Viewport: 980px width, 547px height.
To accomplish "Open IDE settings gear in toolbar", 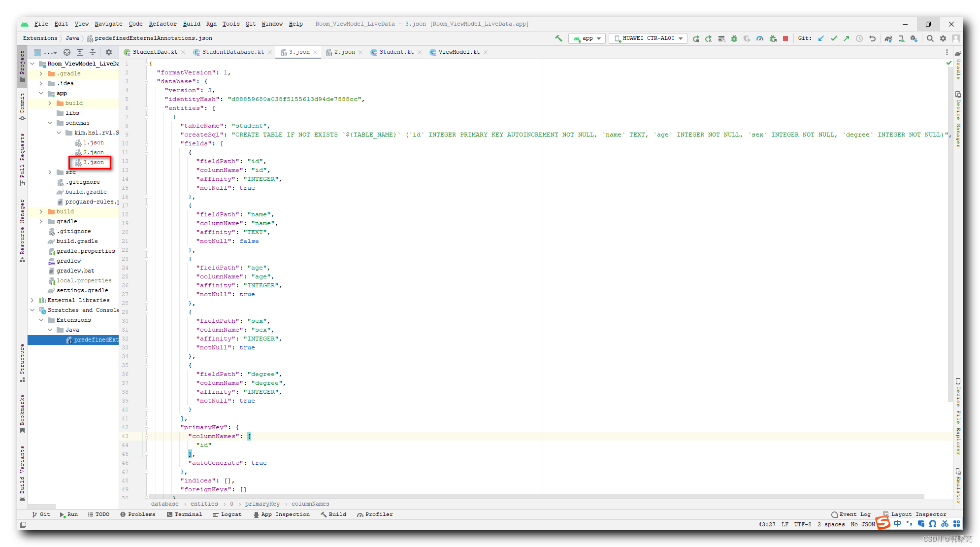I will (943, 38).
